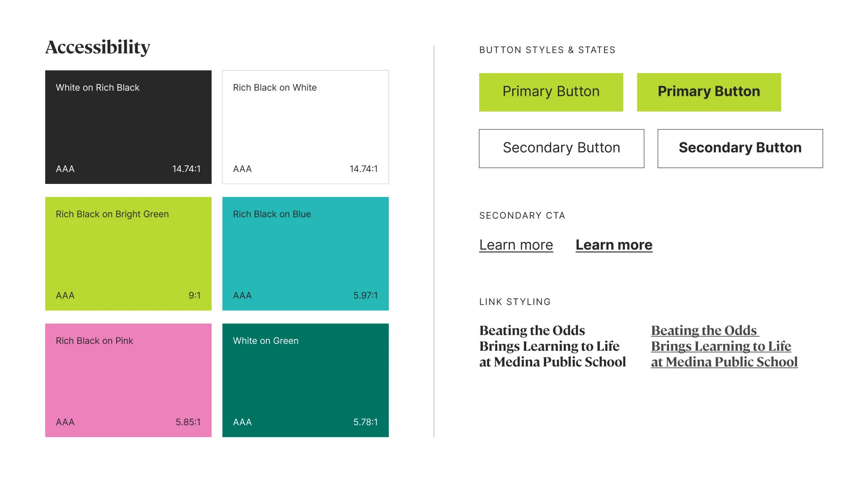
Task: Click the regular-weight Primary Button
Action: point(551,92)
